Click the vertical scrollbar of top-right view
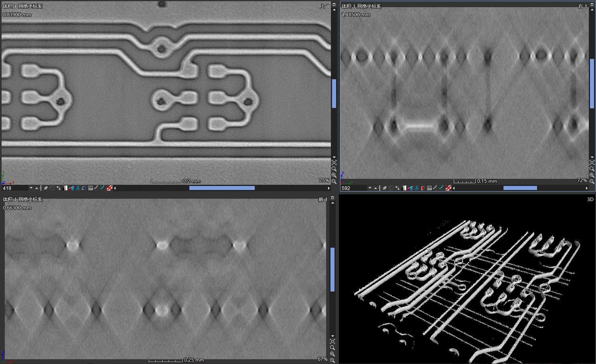Screen dimensions: 596x364 pos(592,84)
